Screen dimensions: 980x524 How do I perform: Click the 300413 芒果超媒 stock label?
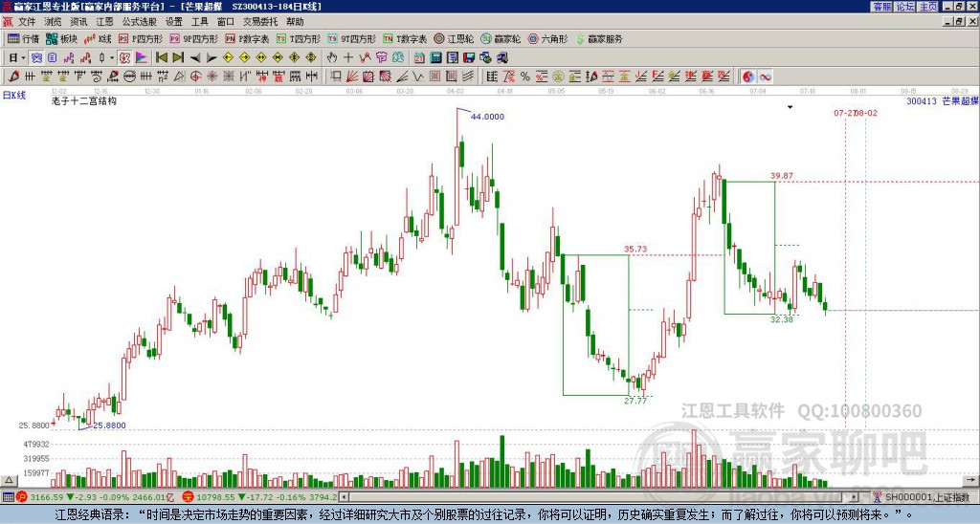[943, 100]
